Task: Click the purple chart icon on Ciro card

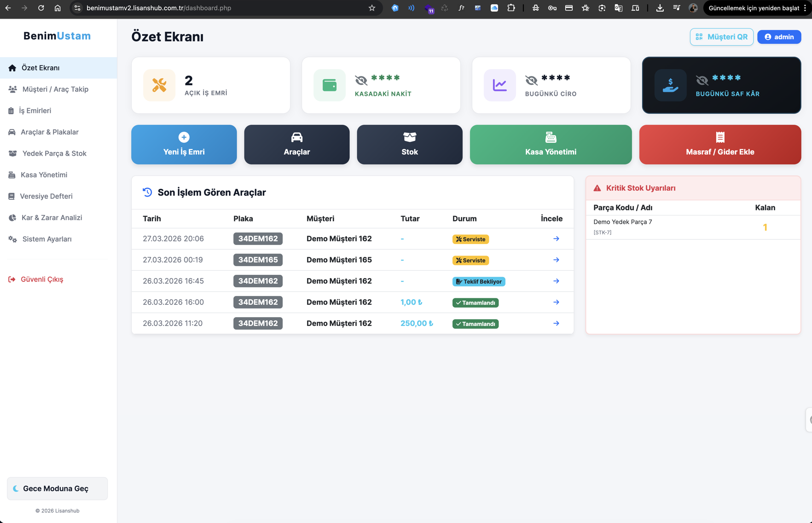Action: click(500, 85)
